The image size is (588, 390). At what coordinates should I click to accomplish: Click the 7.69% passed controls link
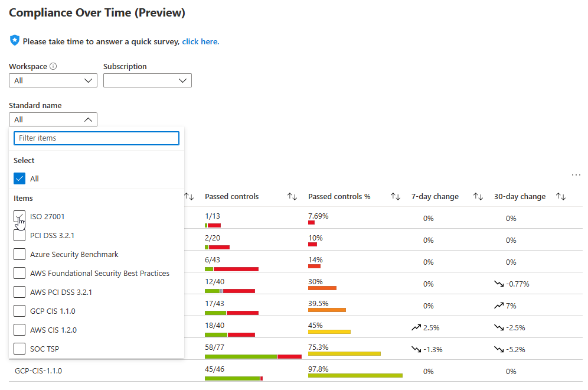point(318,215)
